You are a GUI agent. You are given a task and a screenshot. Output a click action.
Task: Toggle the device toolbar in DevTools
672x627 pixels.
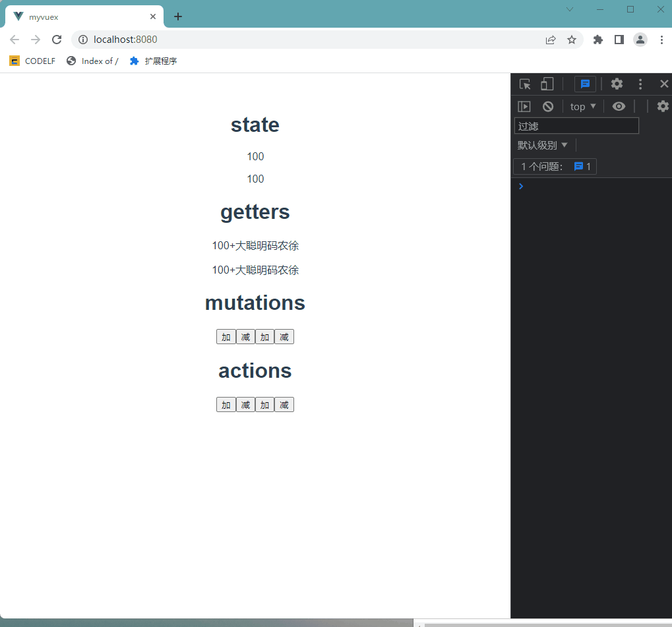[547, 84]
